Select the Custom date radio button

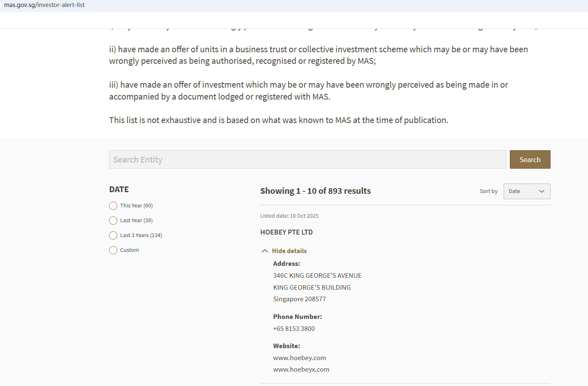tap(113, 250)
